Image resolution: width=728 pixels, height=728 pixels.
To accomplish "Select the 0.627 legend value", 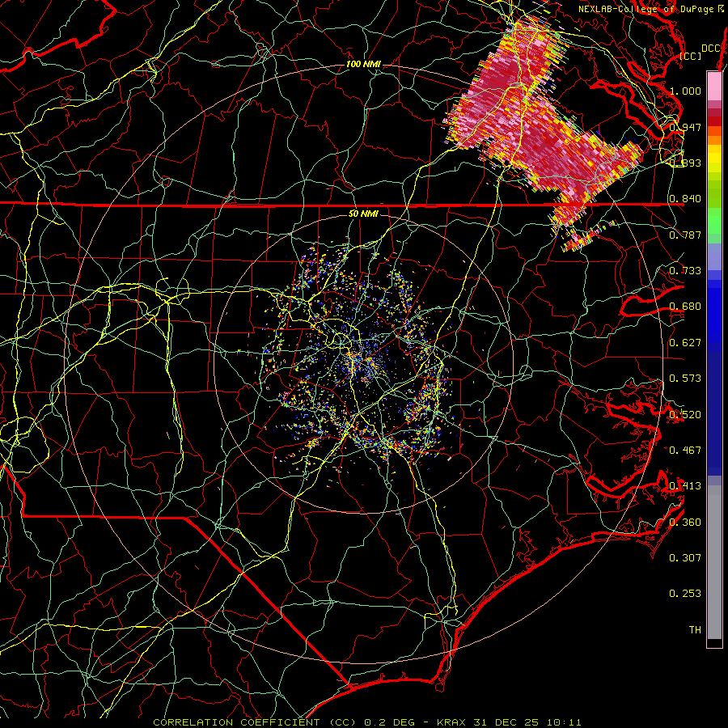I will pyautogui.click(x=685, y=343).
